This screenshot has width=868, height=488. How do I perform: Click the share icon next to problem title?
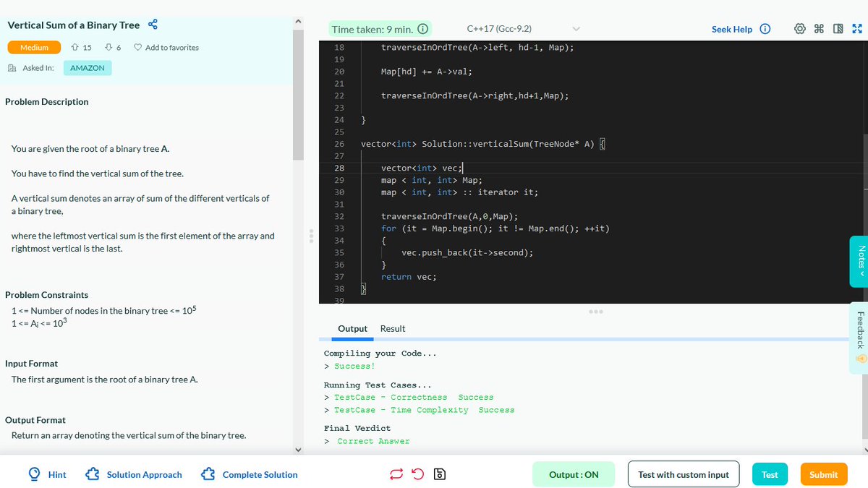[x=153, y=25]
